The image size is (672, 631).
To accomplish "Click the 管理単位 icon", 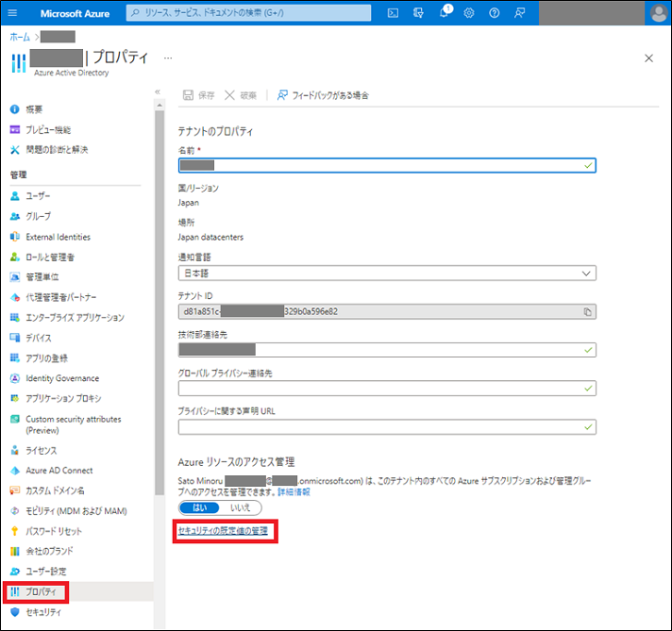I will pyautogui.click(x=14, y=277).
